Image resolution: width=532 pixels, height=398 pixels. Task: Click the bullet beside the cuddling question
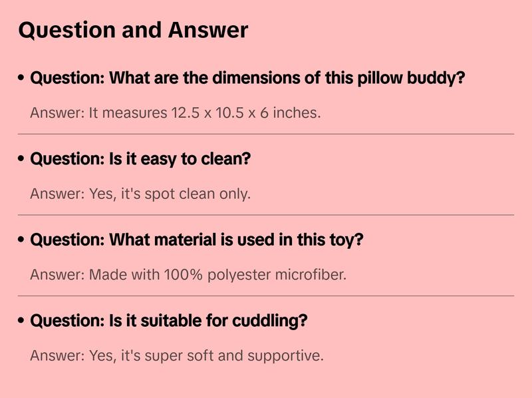(21, 321)
